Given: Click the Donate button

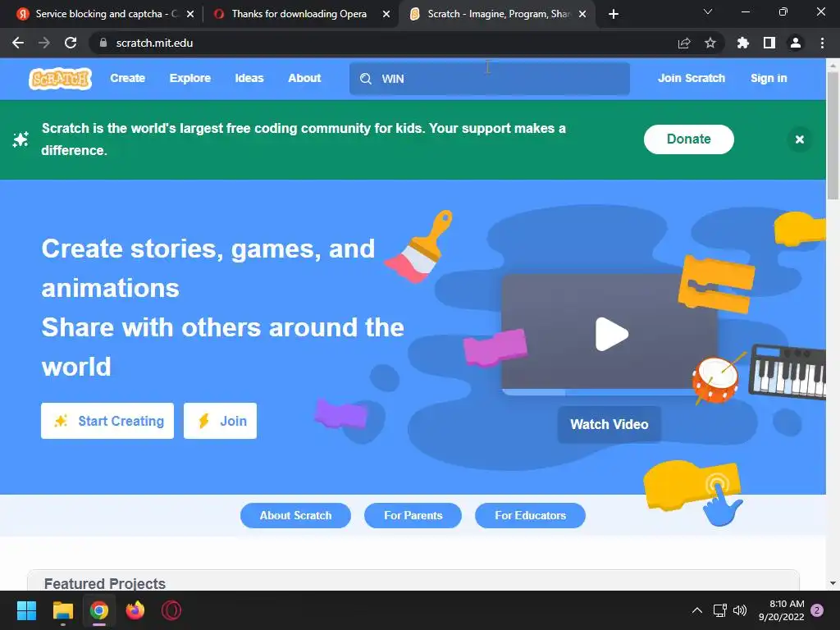Looking at the screenshot, I should pyautogui.click(x=688, y=139).
